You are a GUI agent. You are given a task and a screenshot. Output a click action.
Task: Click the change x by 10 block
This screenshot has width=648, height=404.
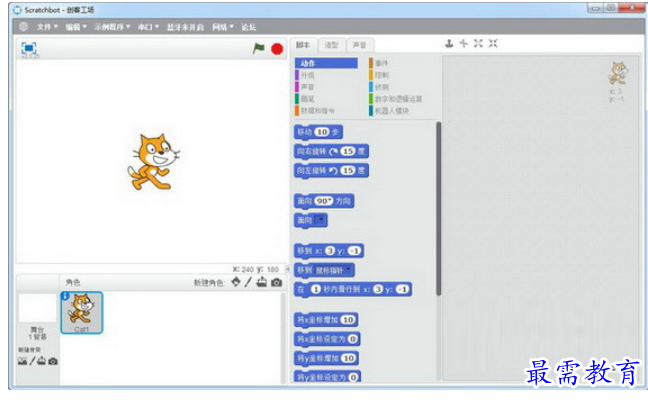[326, 320]
